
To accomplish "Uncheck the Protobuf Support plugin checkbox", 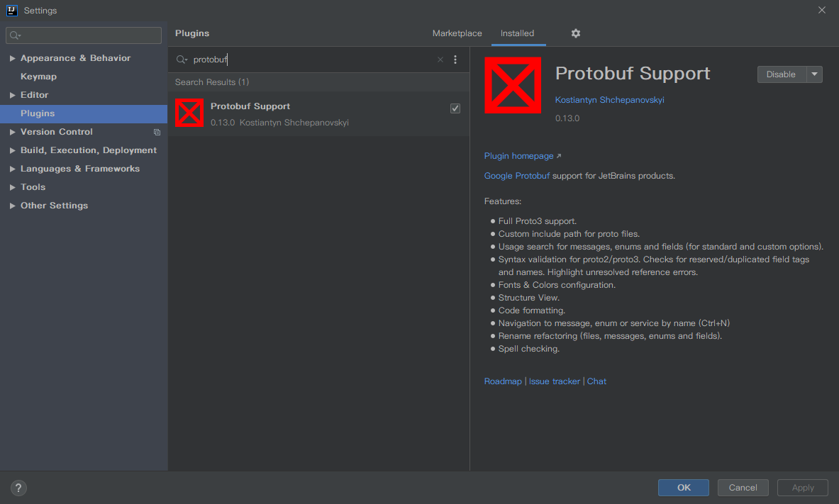I will coord(455,108).
